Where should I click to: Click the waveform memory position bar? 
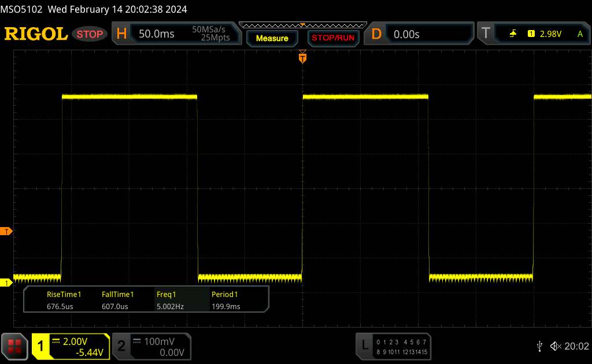click(x=302, y=25)
